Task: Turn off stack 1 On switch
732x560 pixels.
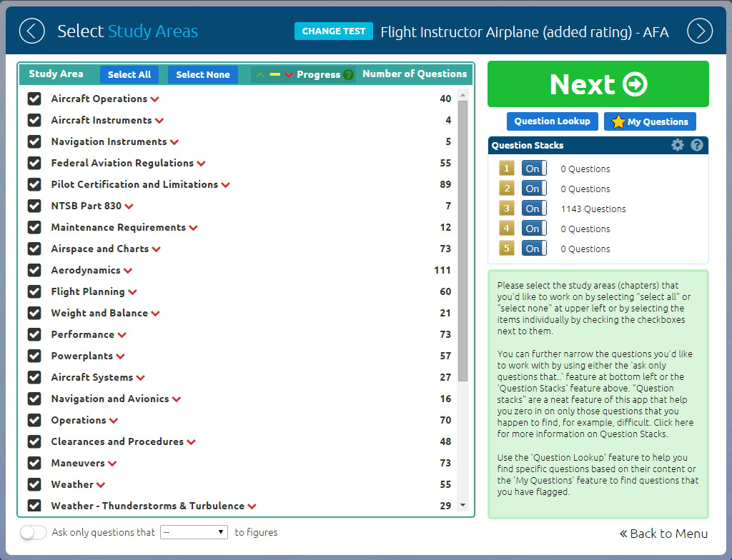Action: (534, 169)
